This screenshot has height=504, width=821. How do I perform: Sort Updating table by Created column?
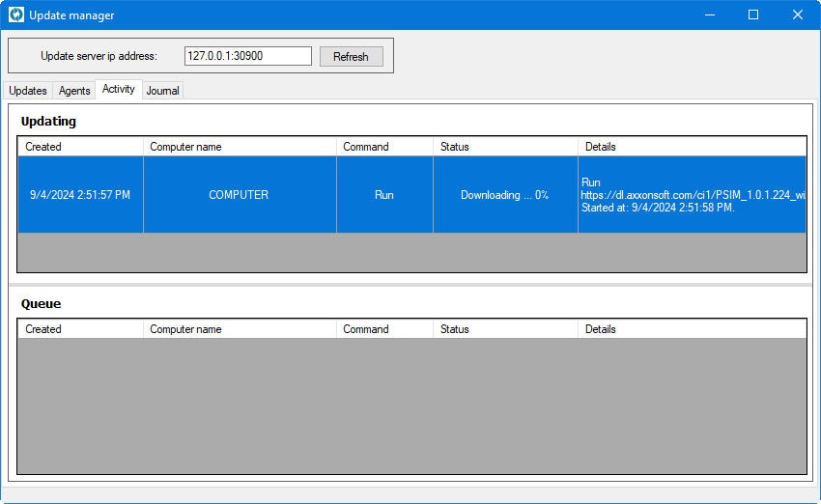(x=80, y=147)
